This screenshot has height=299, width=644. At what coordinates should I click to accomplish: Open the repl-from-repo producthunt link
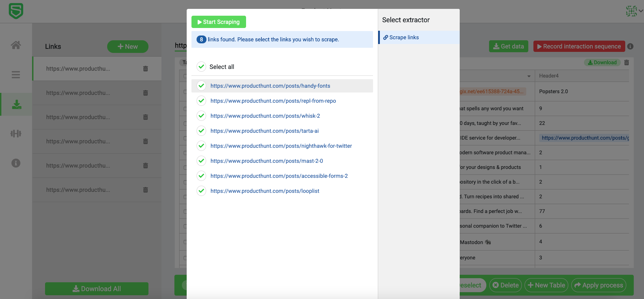(x=273, y=101)
